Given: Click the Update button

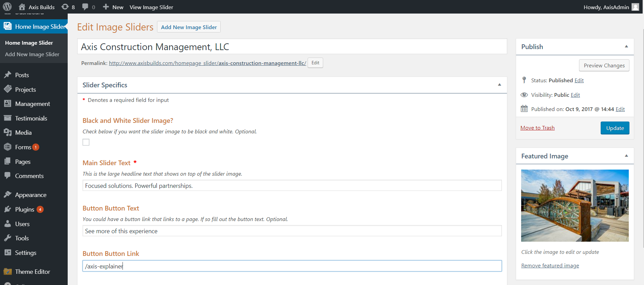Looking at the screenshot, I should click(615, 128).
